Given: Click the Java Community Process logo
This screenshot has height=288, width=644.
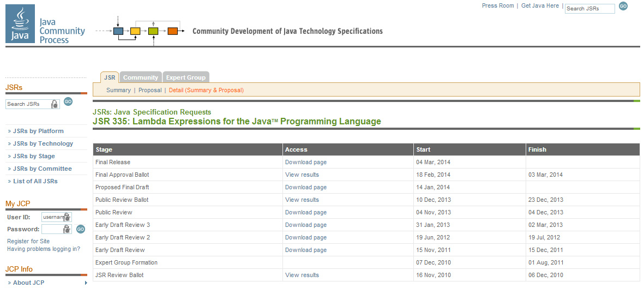Looking at the screenshot, I should pos(46,24).
